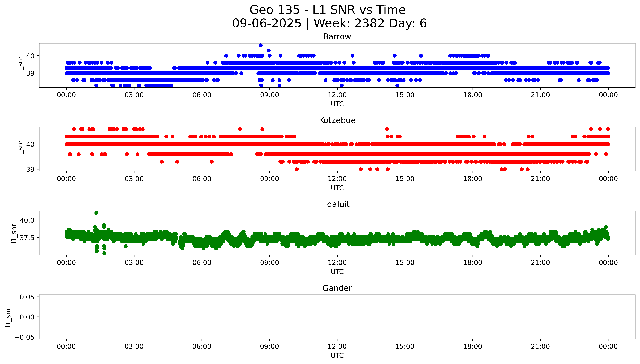This screenshot has height=364, width=640.
Task: Click the 21:00 tick label under Gander plot
Action: tap(540, 346)
